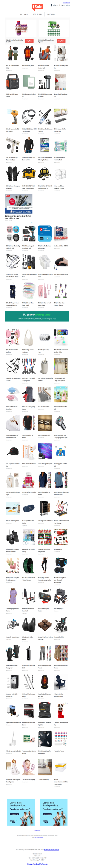This screenshot has width=86, height=868.
Task: Click Manage Your Email Preferences link
Action: coord(37,864)
